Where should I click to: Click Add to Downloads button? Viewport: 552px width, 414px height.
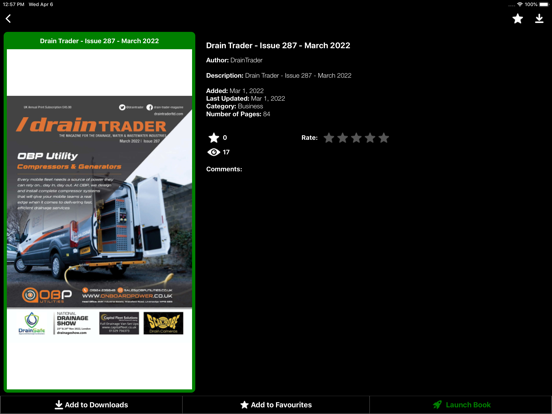click(92, 405)
